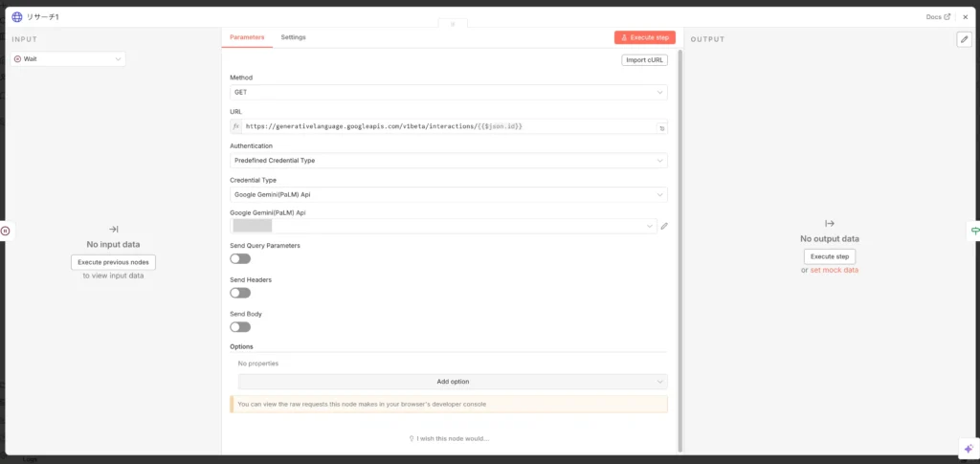Click the pencil icon to edit credential
This screenshot has height=464, width=980.
[x=664, y=227]
